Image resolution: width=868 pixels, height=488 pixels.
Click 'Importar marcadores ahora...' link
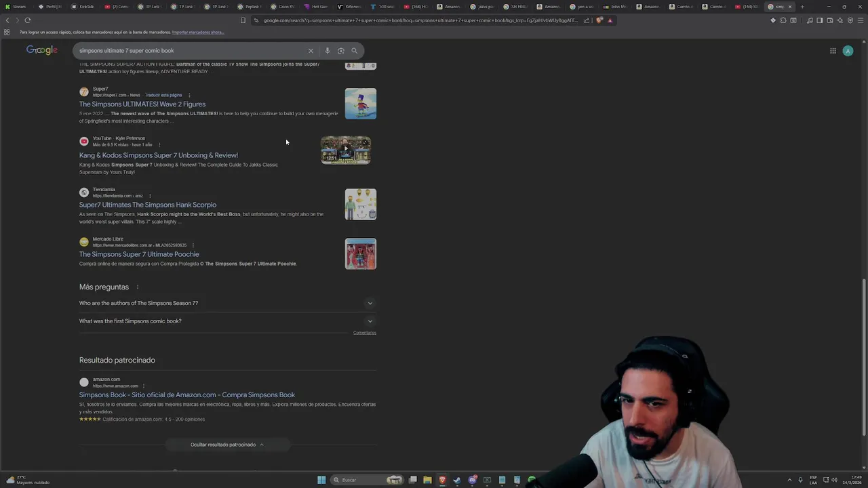(198, 33)
